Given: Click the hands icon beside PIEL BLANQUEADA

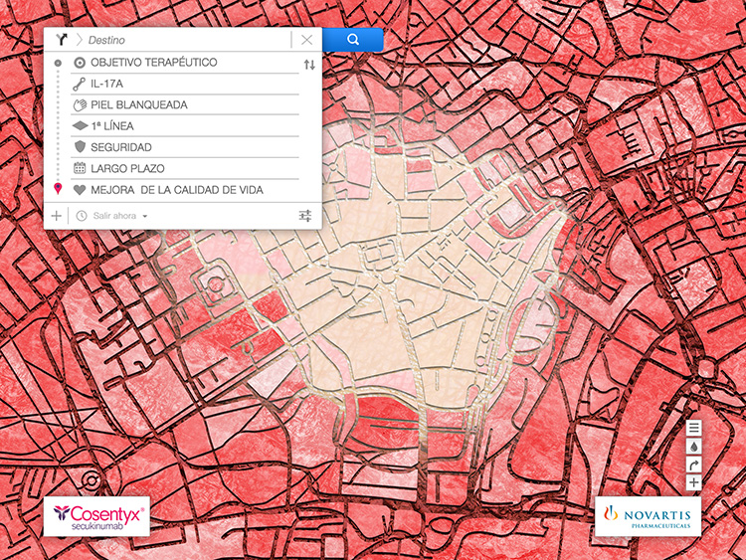Looking at the screenshot, I should tap(80, 104).
